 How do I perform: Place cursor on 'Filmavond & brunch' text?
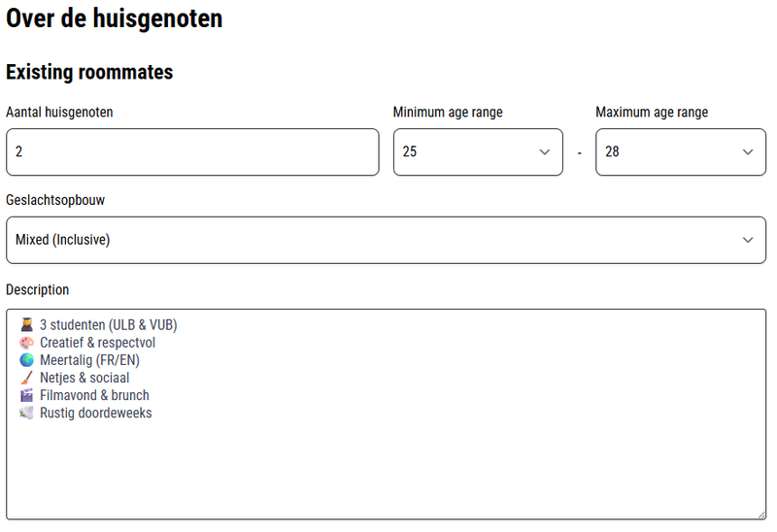(94, 395)
